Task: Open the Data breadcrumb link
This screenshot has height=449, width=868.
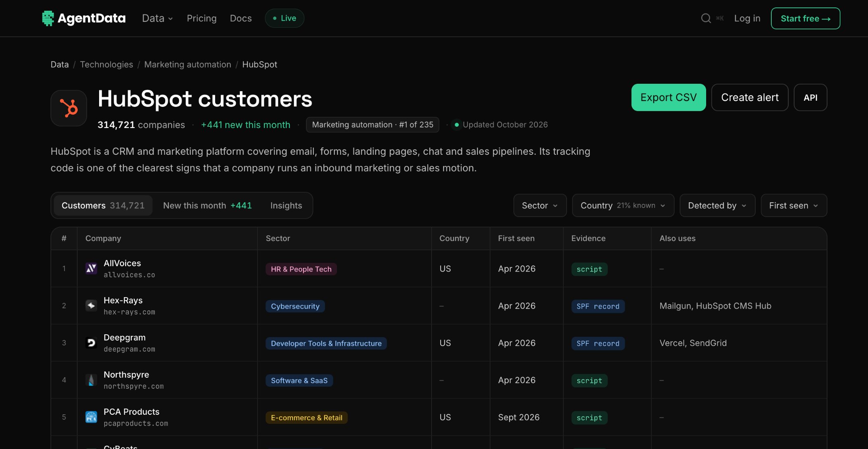Action: [x=59, y=64]
